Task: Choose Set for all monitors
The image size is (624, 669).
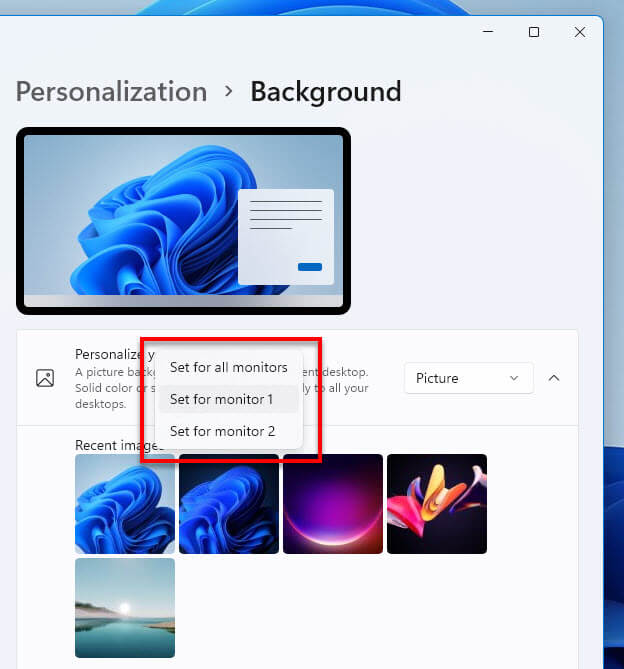Action: pyautogui.click(x=228, y=367)
